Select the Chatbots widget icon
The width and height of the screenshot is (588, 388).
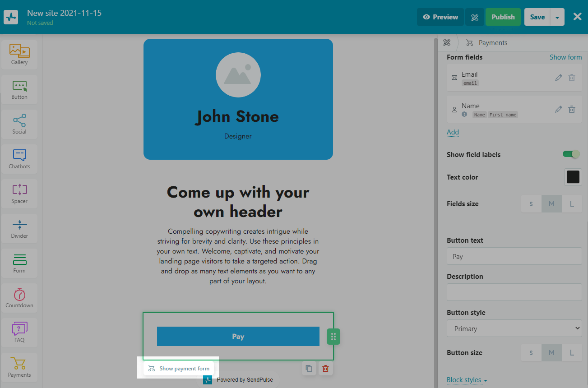(19, 159)
